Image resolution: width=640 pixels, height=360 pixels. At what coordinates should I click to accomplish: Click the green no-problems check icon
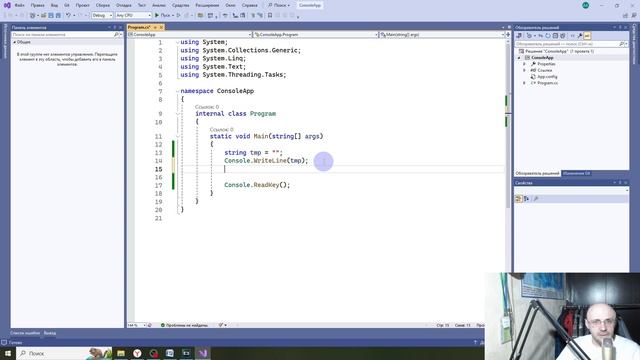(x=162, y=325)
